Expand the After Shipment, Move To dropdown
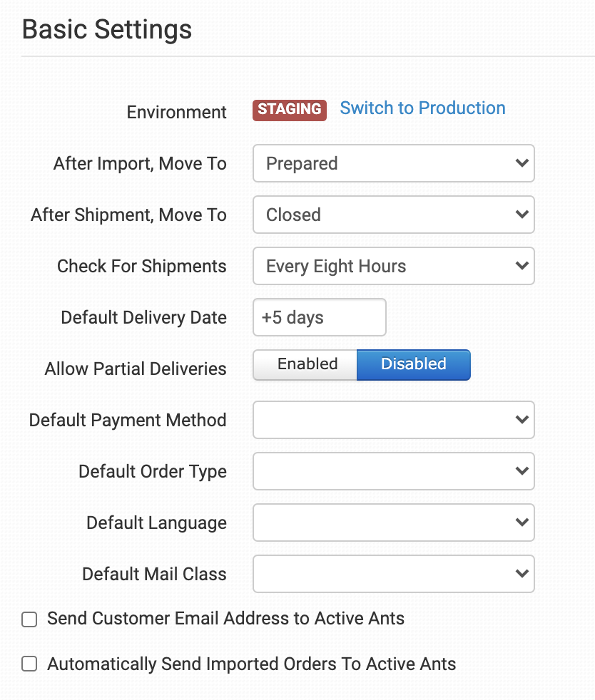 click(393, 215)
